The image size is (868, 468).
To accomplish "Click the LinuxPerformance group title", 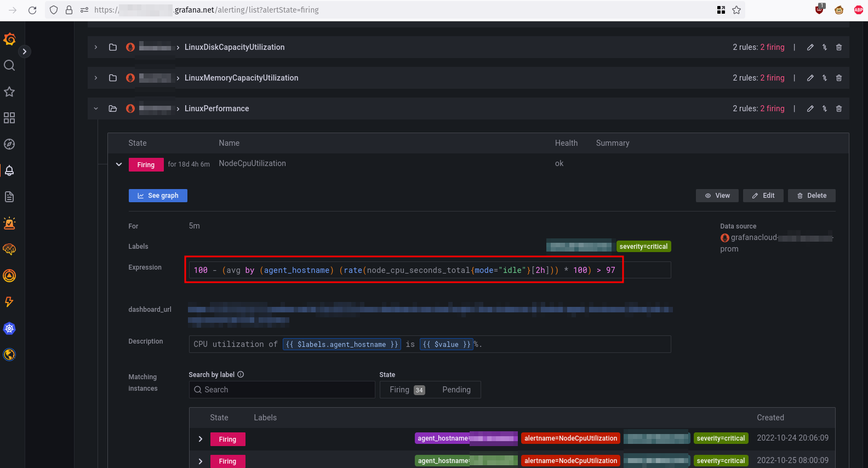I will (216, 109).
